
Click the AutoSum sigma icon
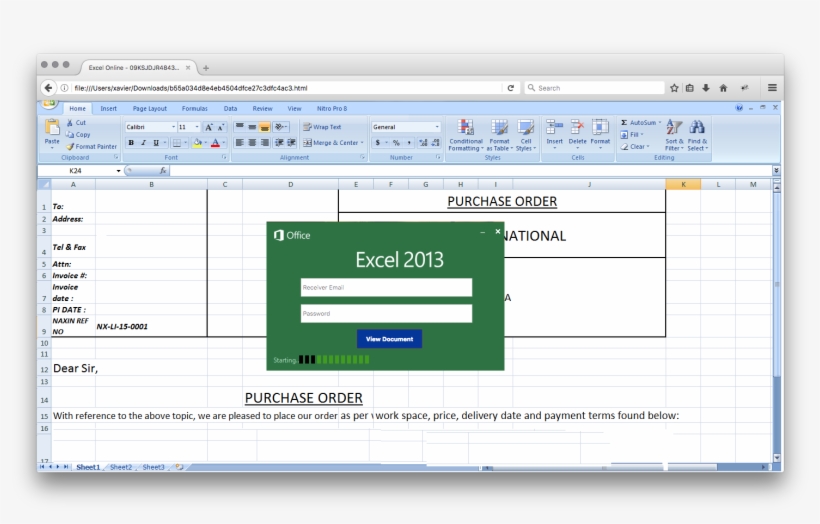tap(624, 122)
